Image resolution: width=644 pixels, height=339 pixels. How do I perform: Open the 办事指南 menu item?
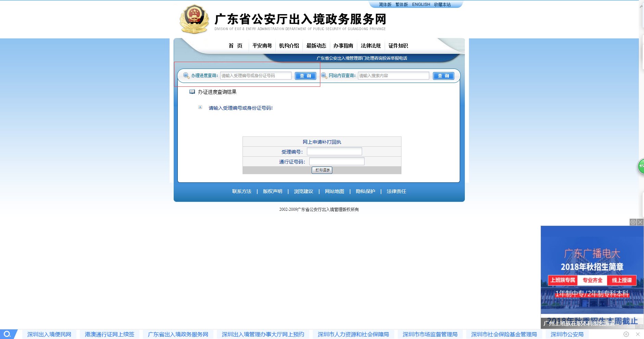pyautogui.click(x=343, y=46)
